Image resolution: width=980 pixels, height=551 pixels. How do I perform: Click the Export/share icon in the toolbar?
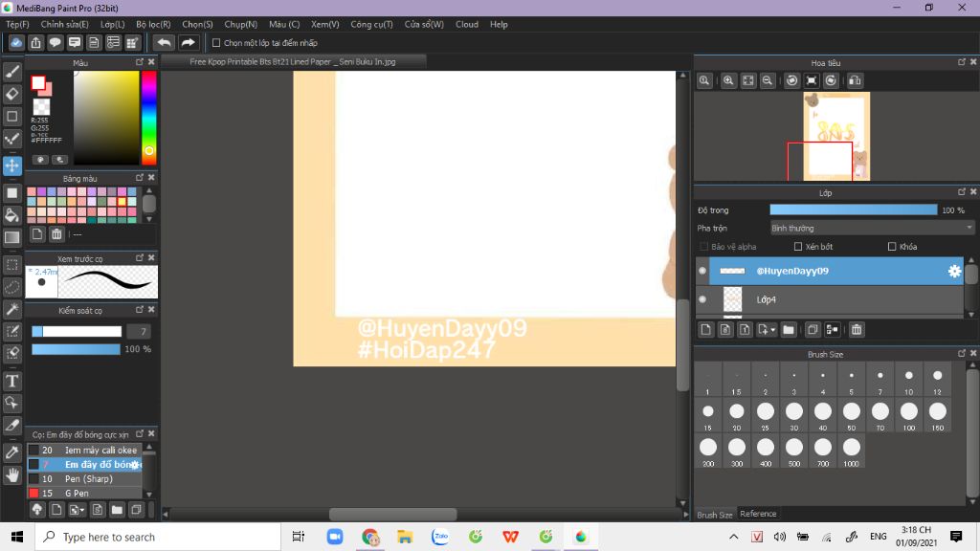35,42
